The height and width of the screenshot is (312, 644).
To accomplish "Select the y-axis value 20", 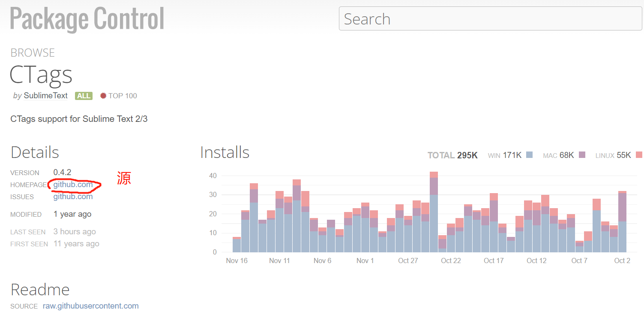I will pos(213,214).
